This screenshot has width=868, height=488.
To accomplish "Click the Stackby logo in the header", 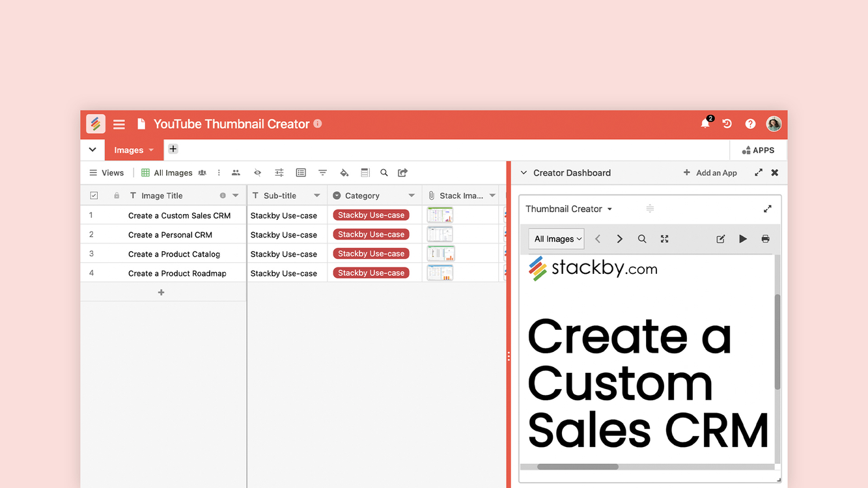I will [96, 124].
